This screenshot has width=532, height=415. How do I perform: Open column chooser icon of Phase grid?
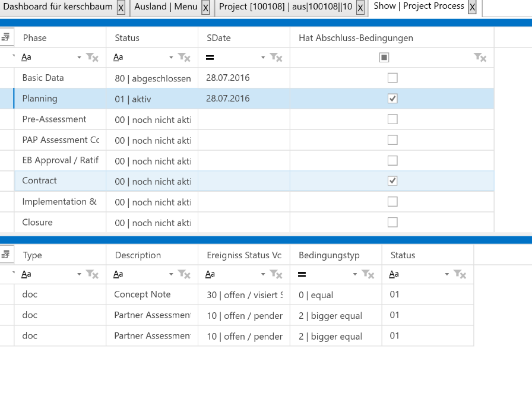pos(6,37)
